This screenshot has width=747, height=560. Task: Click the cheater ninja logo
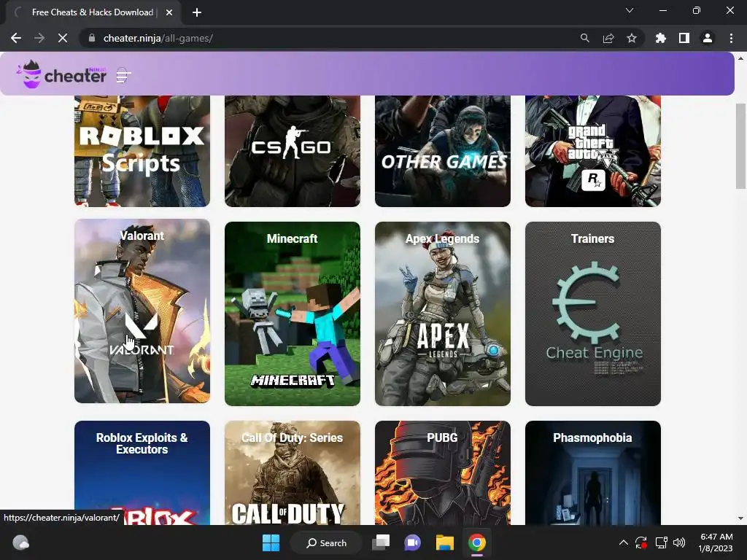[61, 74]
